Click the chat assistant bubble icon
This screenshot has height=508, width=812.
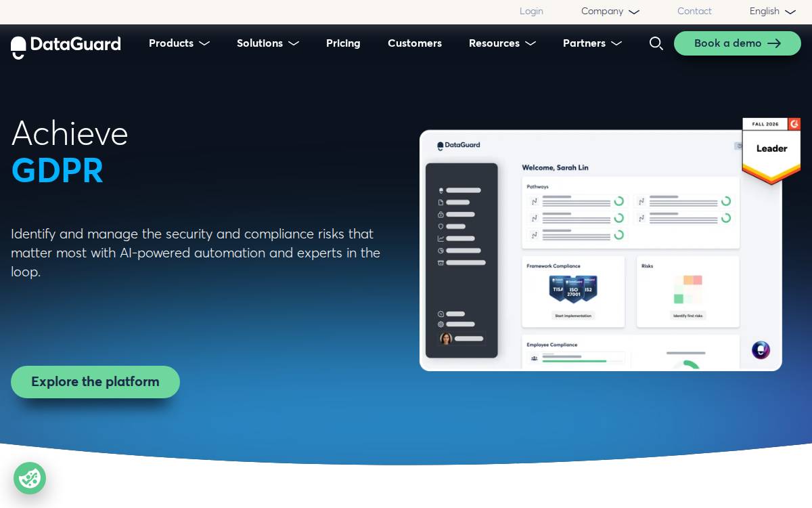click(x=761, y=350)
